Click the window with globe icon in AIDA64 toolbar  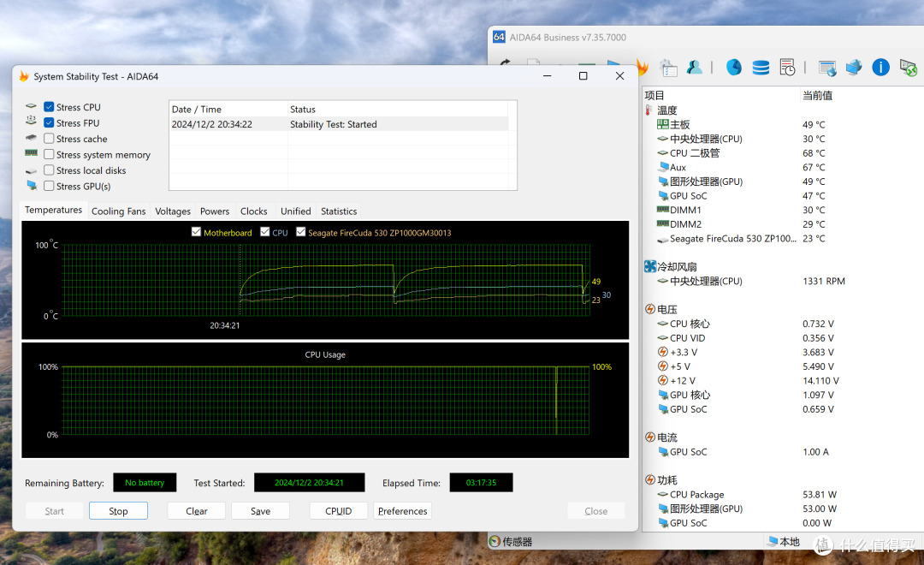(x=827, y=68)
